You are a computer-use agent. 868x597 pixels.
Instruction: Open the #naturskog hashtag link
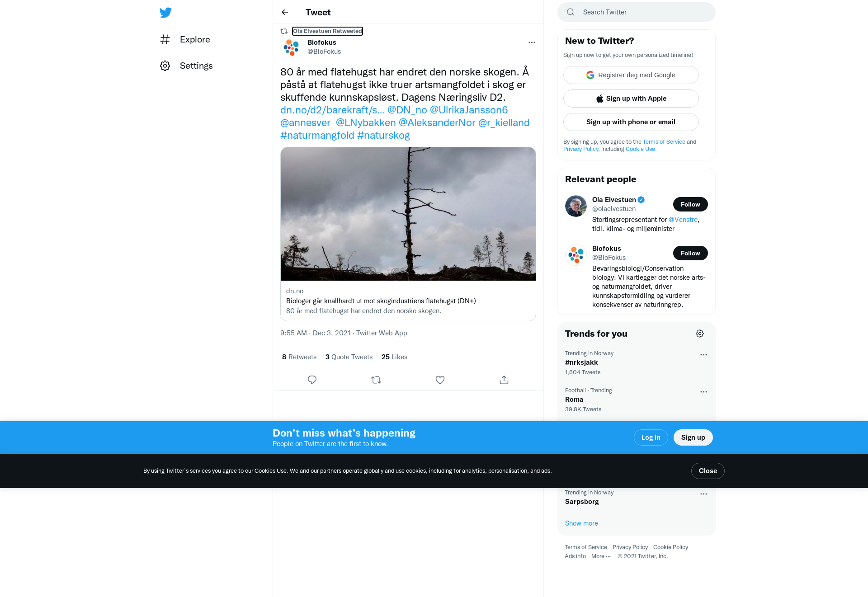coord(383,135)
